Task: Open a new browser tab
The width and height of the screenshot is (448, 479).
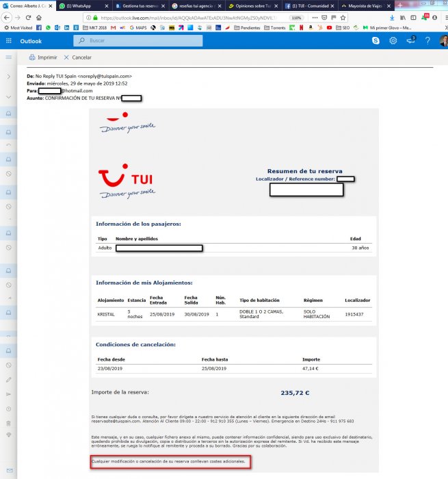Action: 399,5
